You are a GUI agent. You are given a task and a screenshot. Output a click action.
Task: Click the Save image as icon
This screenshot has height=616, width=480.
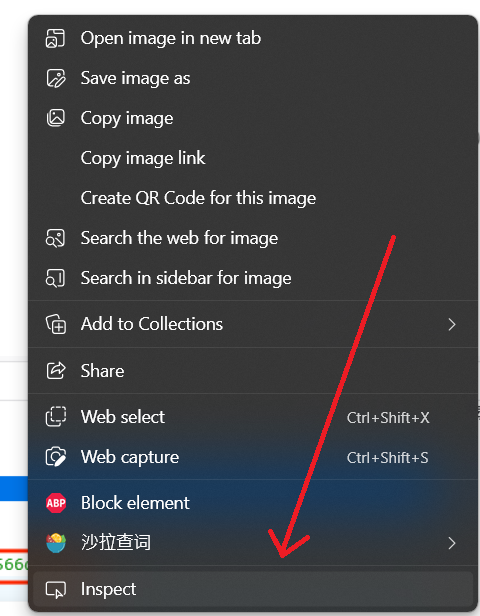(55, 78)
